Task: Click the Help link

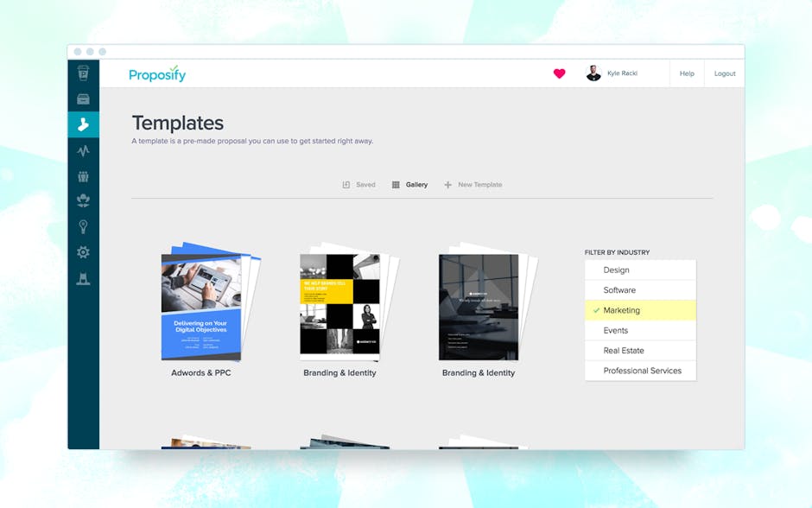Action: click(x=686, y=73)
